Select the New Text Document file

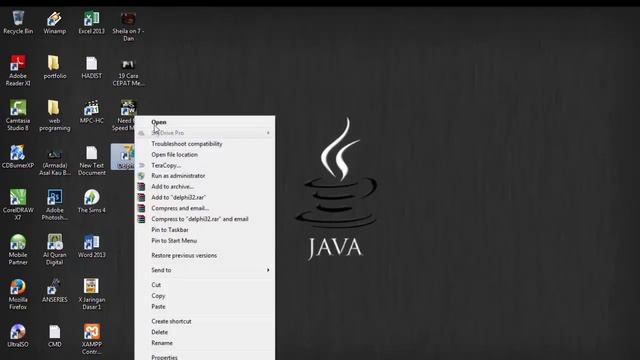(91, 160)
